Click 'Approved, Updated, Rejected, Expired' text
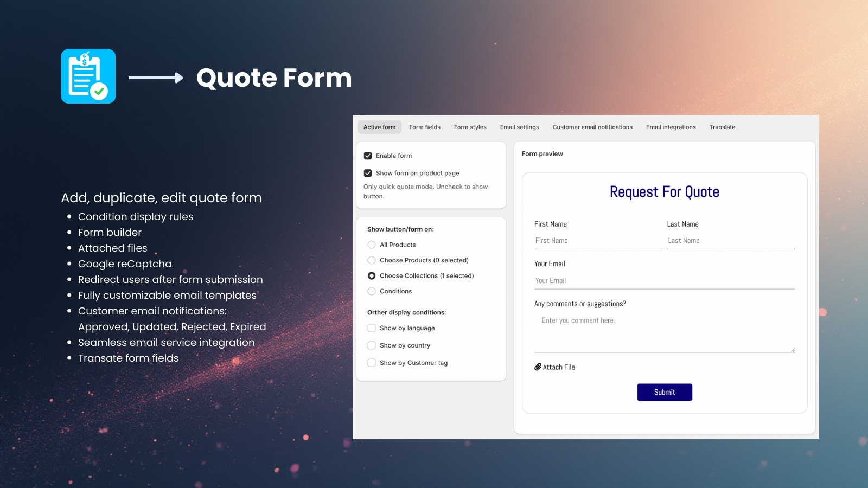Image resolution: width=868 pixels, height=488 pixels. tap(172, 327)
